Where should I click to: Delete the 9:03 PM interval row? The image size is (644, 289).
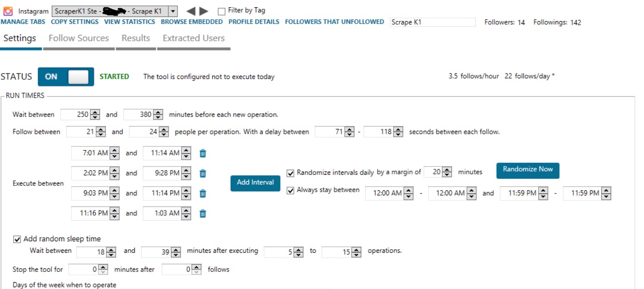[203, 193]
